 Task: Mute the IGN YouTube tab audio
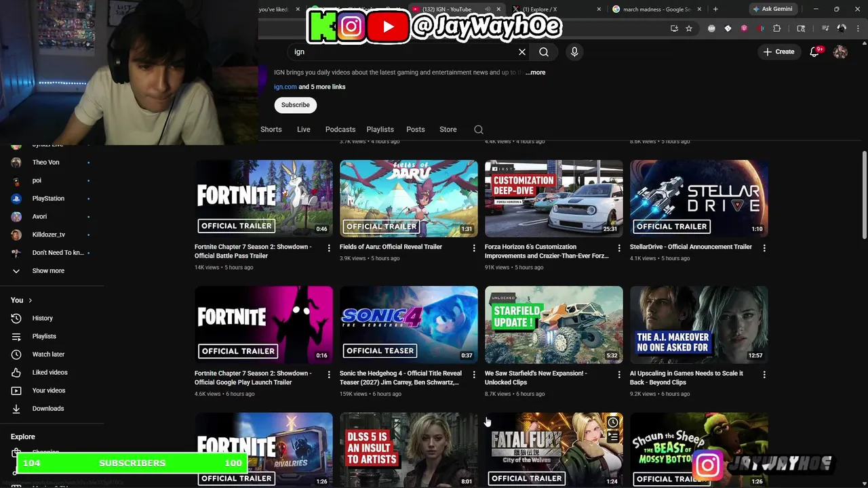(x=487, y=9)
